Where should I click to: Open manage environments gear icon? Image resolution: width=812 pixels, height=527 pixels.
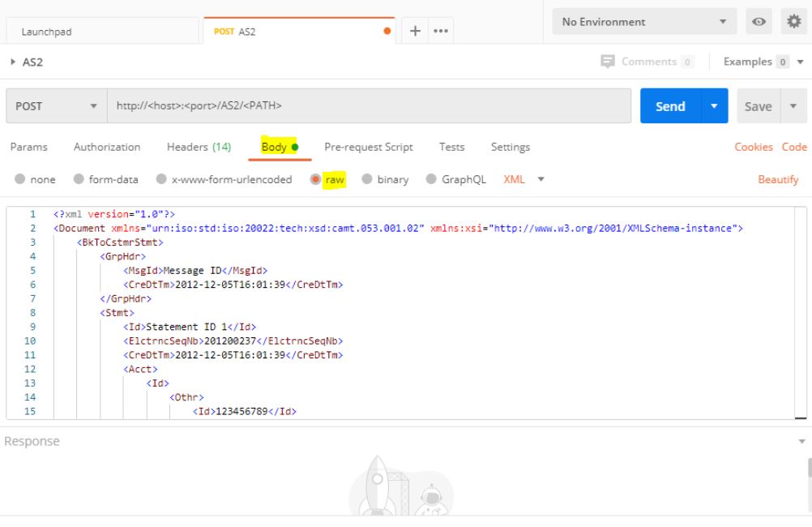(x=794, y=22)
